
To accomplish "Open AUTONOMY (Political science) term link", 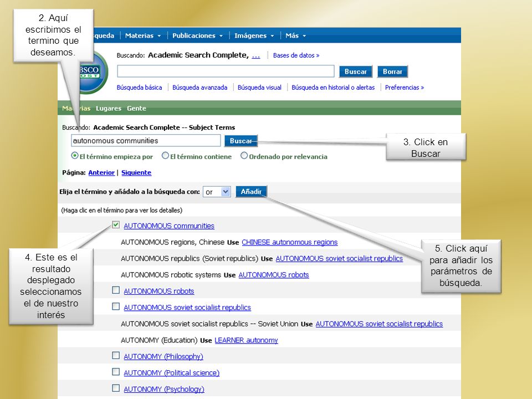I will [172, 373].
